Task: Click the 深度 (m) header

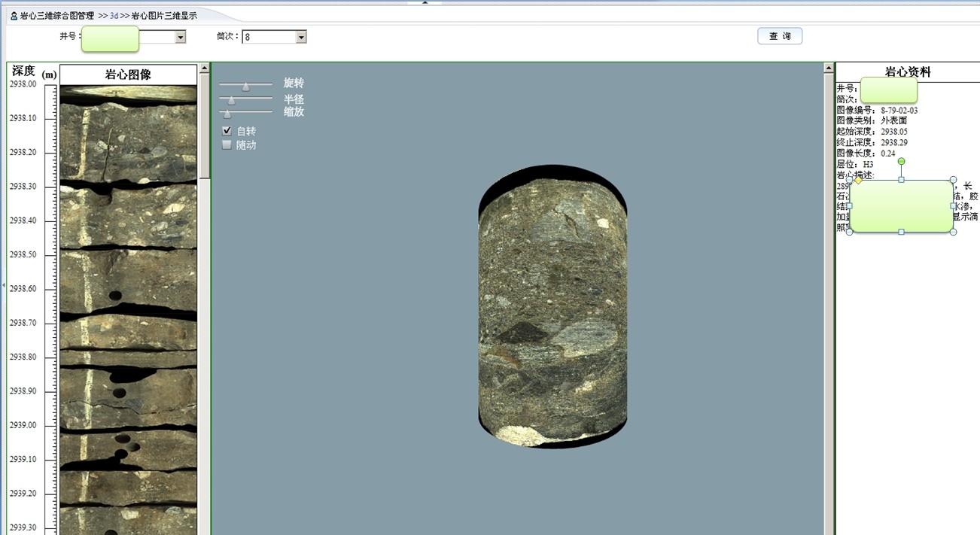Action: (x=34, y=72)
